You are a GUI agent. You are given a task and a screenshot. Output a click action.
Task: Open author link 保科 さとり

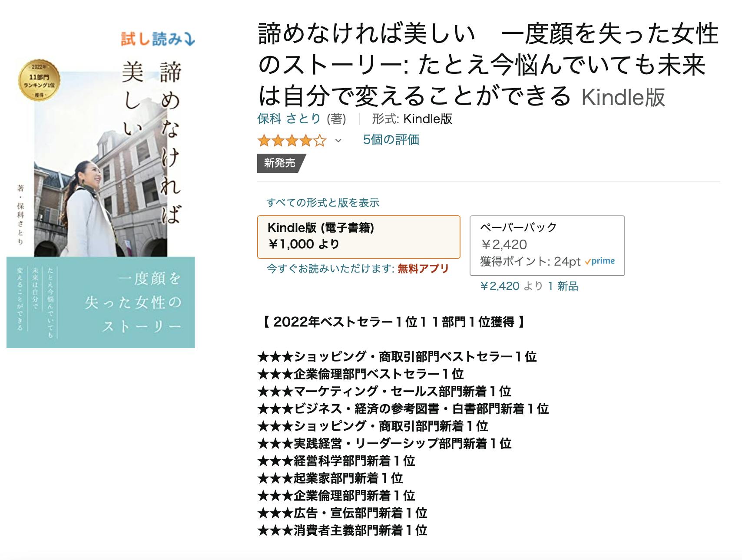[x=289, y=119]
